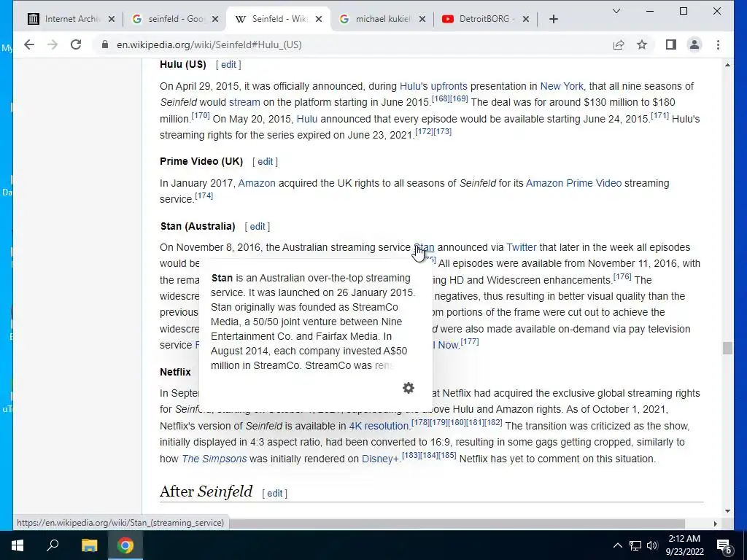Viewport: 747px width, 560px height.
Task: Open Chrome profile avatar
Action: coord(694,44)
